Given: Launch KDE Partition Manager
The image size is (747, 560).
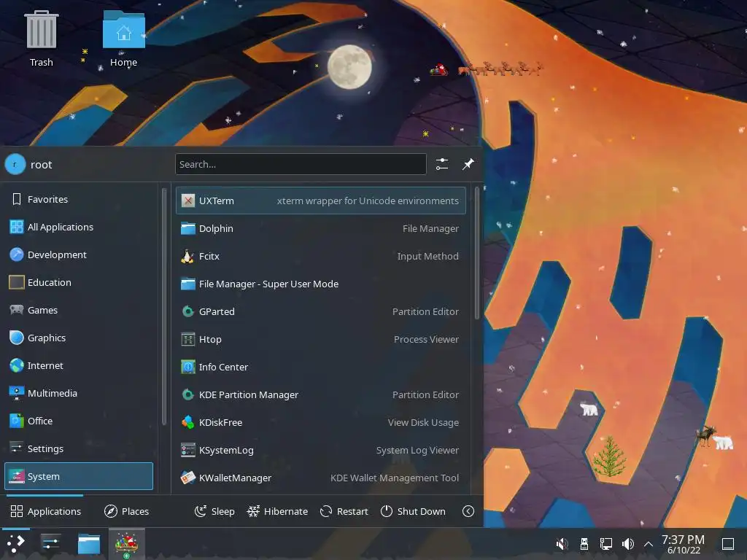Looking at the screenshot, I should point(321,394).
